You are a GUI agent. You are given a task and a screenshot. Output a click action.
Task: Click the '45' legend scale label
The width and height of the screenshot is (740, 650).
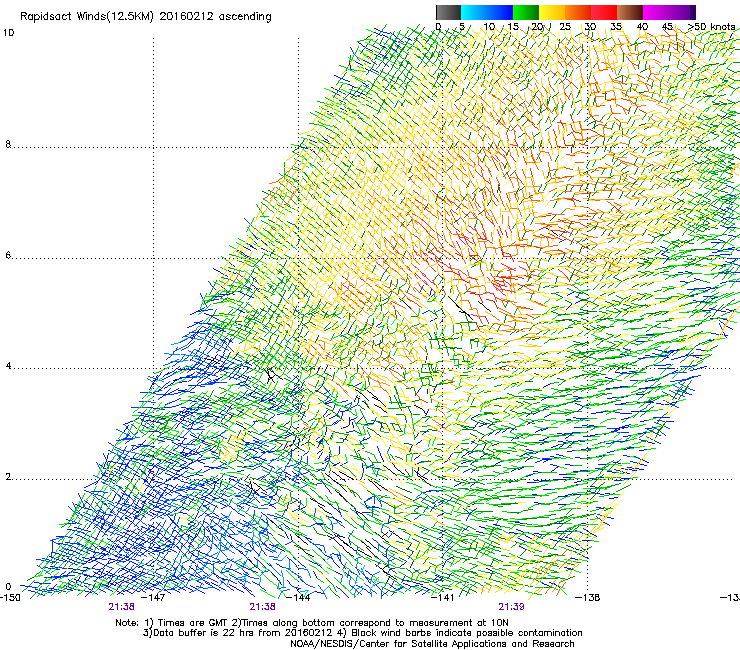pyautogui.click(x=667, y=26)
